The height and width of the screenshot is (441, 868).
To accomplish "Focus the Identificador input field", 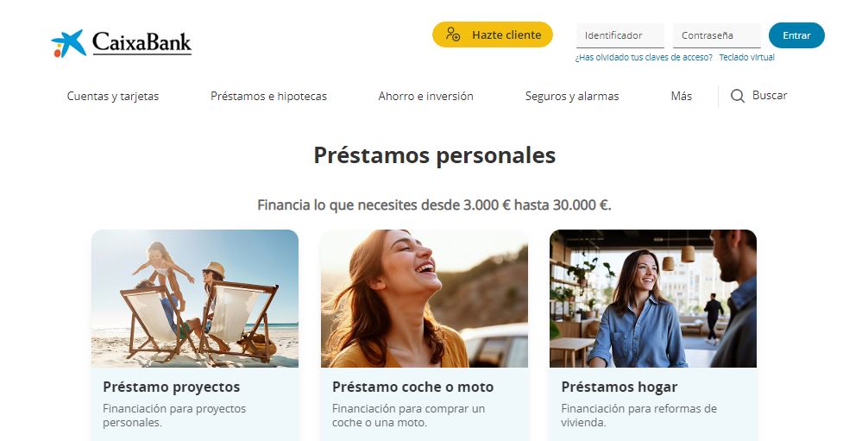I will click(620, 35).
